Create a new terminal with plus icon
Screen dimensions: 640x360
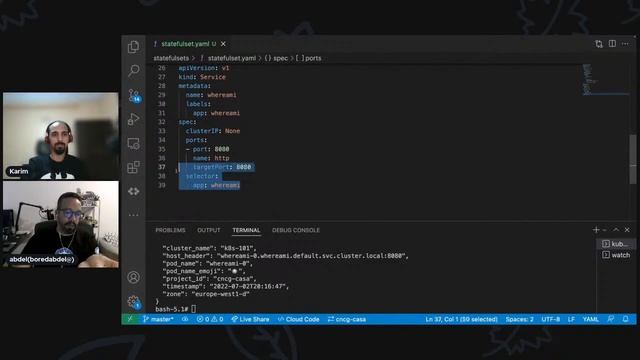pyautogui.click(x=596, y=230)
